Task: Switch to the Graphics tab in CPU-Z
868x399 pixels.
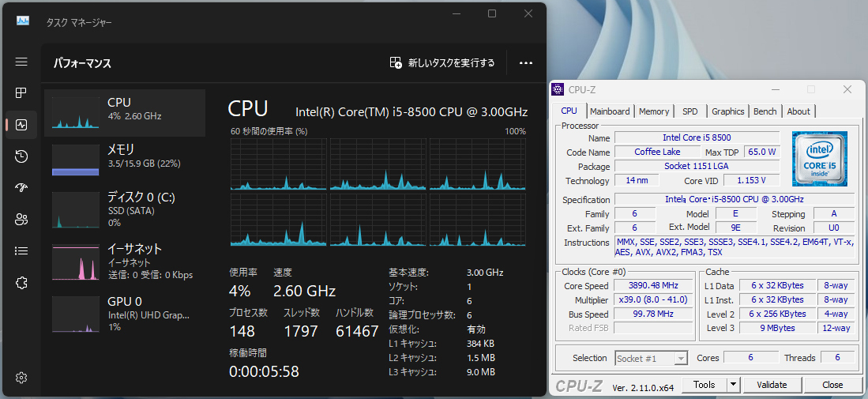Action: click(728, 111)
